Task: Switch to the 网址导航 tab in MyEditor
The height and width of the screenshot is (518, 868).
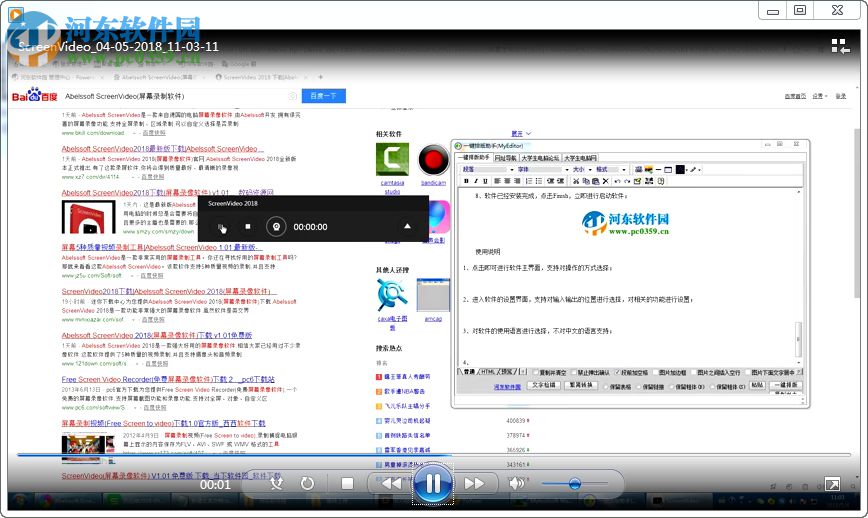Action: pyautogui.click(x=505, y=158)
